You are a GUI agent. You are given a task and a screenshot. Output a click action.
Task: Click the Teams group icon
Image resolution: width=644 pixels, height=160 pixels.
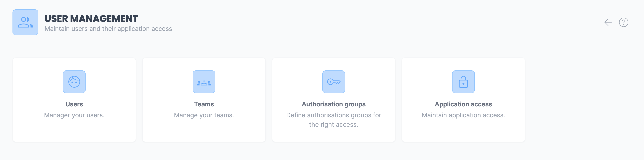(204, 82)
